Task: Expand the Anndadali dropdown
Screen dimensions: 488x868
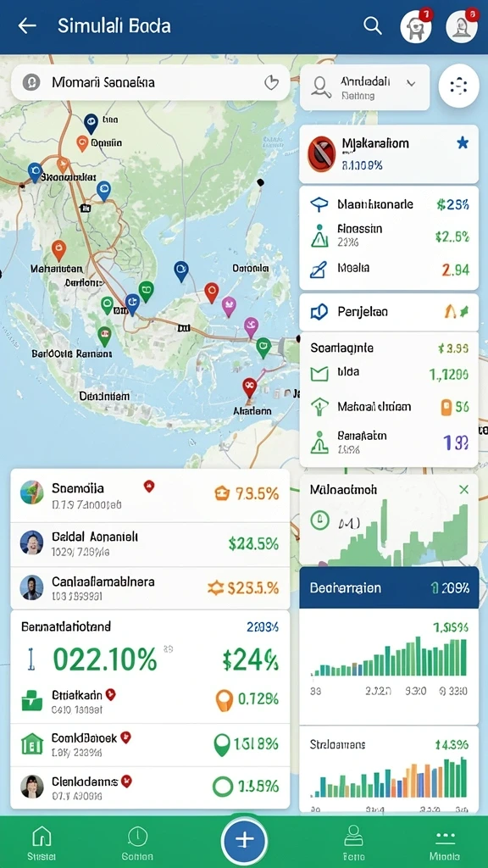Action: pyautogui.click(x=364, y=87)
